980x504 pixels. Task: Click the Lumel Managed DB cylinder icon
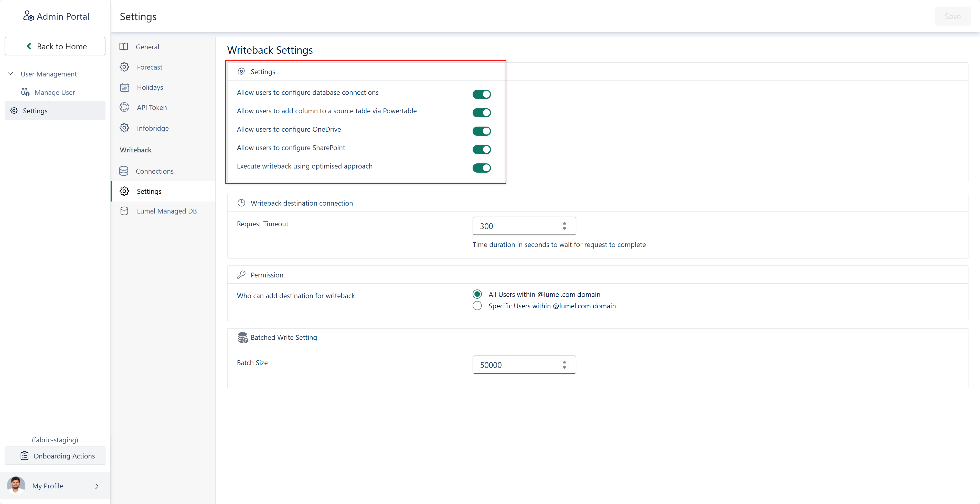[124, 211]
